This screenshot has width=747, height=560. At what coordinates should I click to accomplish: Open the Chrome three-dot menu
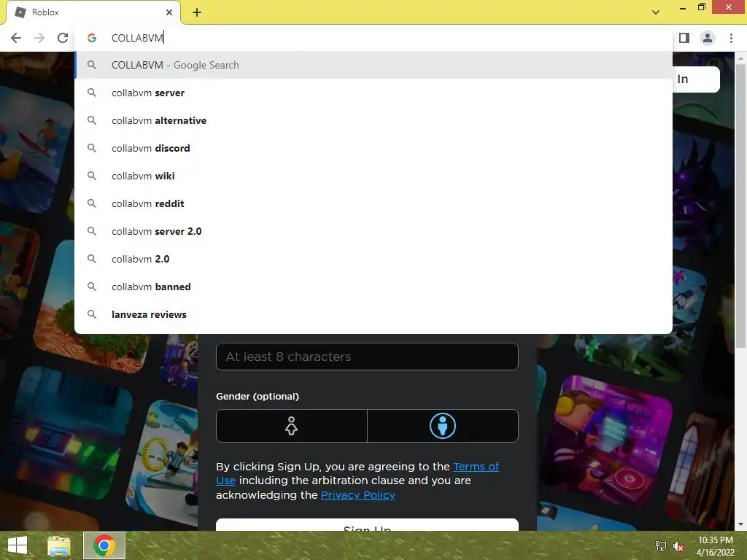(x=731, y=38)
